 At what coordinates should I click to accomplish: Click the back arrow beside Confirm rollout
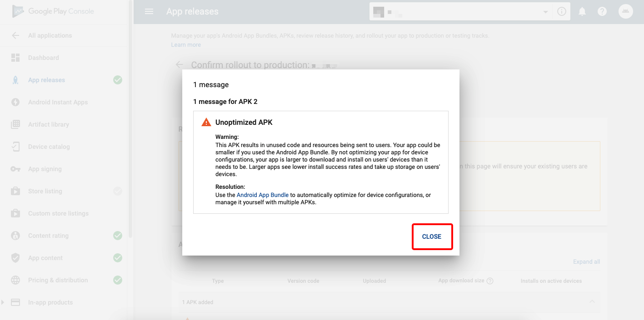click(x=180, y=65)
